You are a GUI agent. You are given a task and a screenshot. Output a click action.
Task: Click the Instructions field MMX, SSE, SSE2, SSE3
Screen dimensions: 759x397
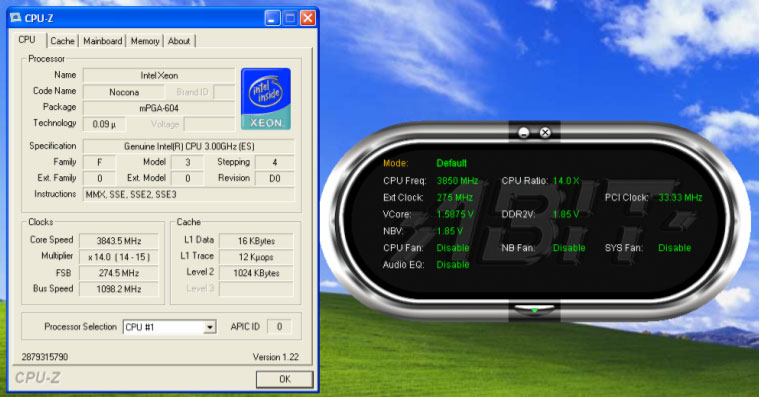189,195
